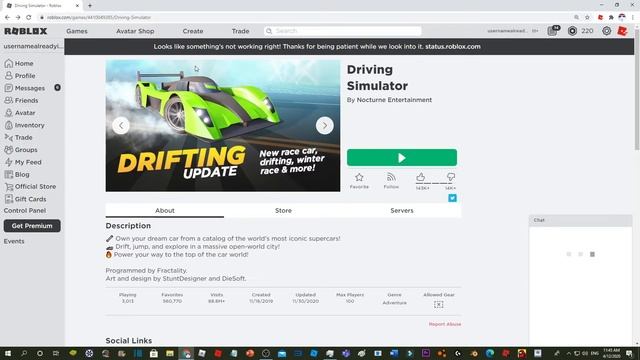Switch to the Store tab
Screen dimensions: 640x360
[283, 211]
